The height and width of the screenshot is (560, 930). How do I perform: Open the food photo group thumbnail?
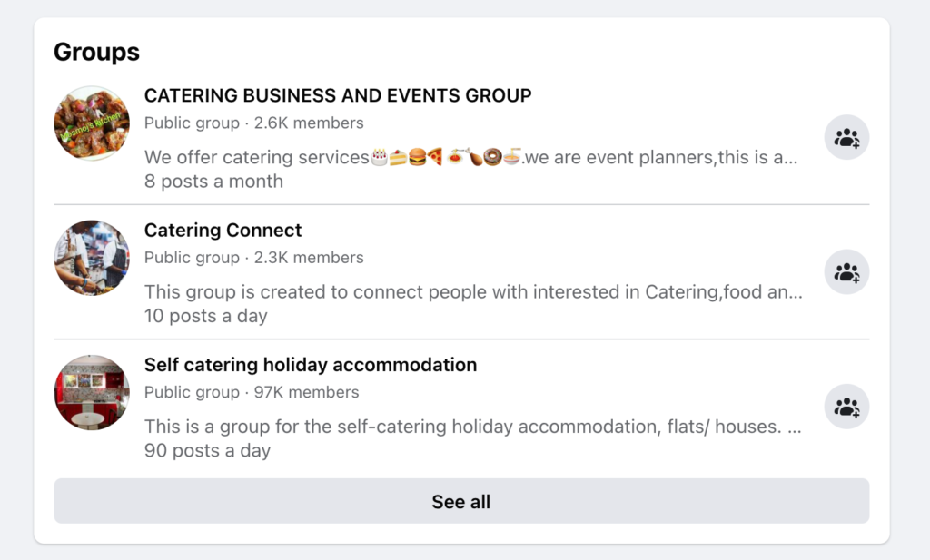[92, 123]
